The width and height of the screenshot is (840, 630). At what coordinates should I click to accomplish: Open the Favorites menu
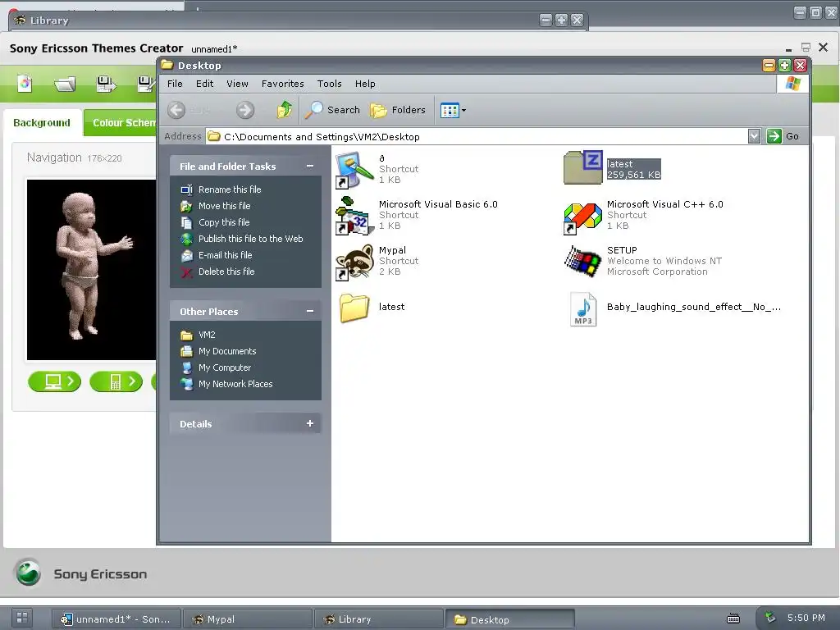[x=282, y=84]
